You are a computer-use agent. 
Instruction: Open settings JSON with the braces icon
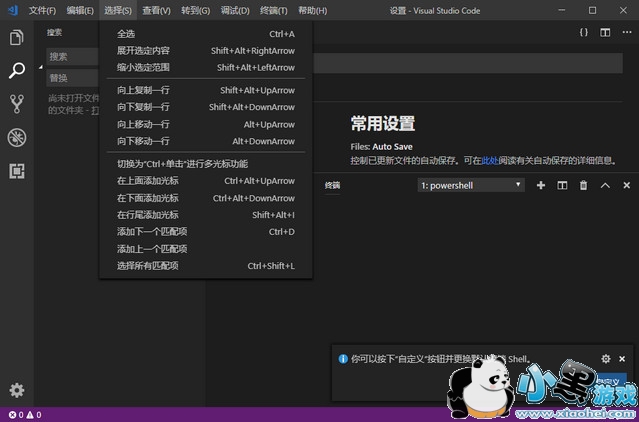tap(584, 32)
